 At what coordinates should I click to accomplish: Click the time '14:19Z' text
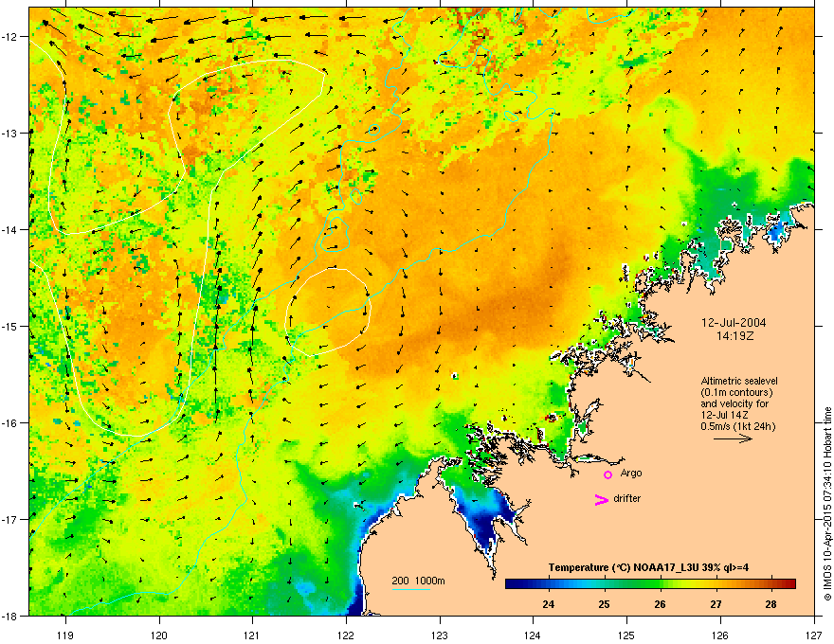[x=735, y=336]
